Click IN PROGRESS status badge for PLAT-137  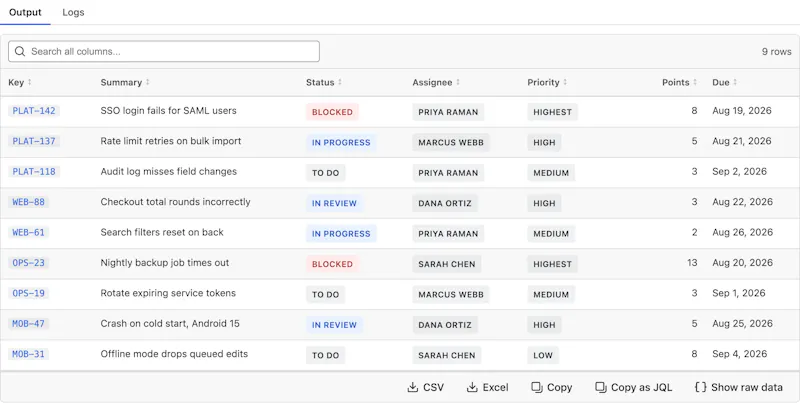click(x=341, y=142)
